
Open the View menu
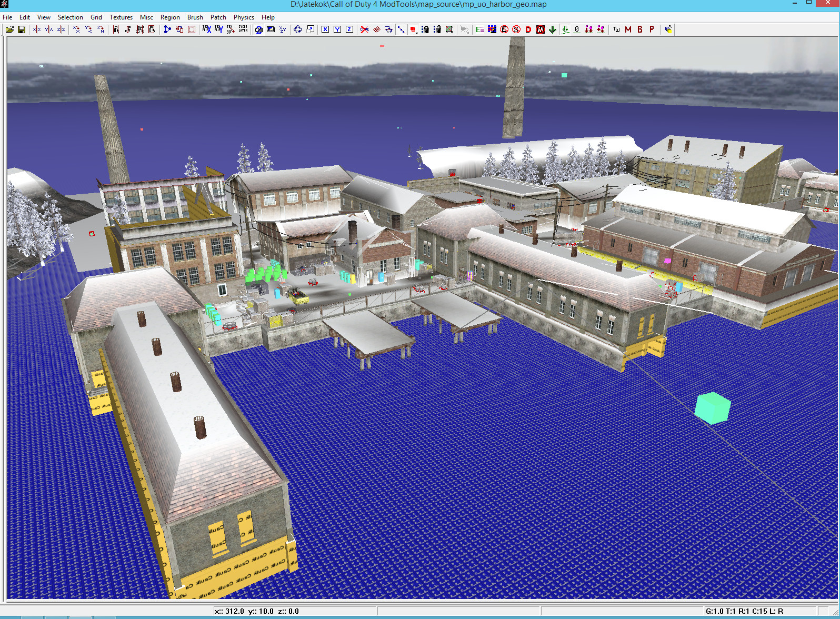[44, 17]
